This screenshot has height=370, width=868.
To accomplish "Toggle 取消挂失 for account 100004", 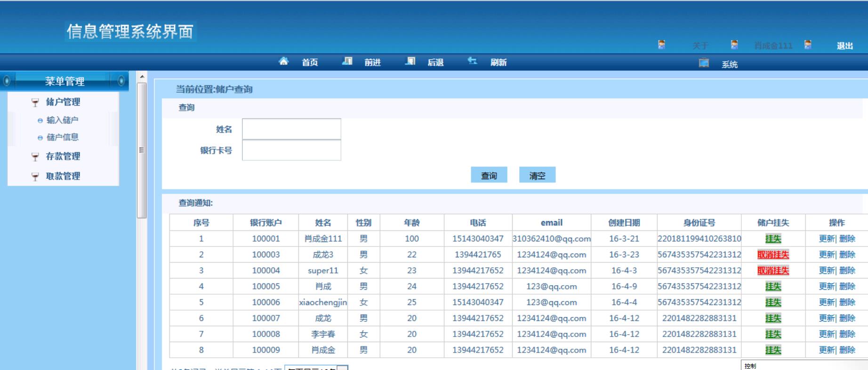I will (773, 271).
